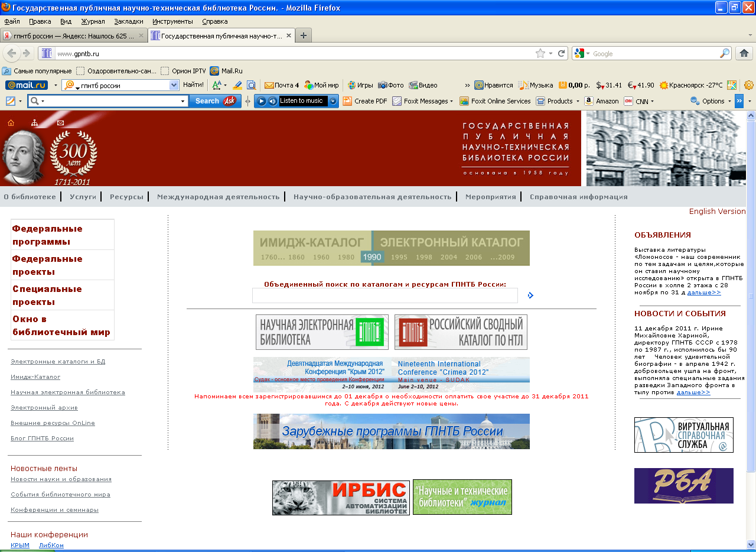This screenshot has height=552, width=756.
Task: Click the page zoom magnifier toolbar icon
Action: (251, 85)
